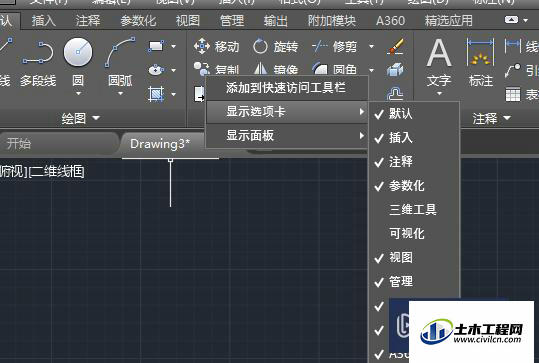Click the 俯视 view control label
Screen dimensions: 539x363
click(x=13, y=171)
